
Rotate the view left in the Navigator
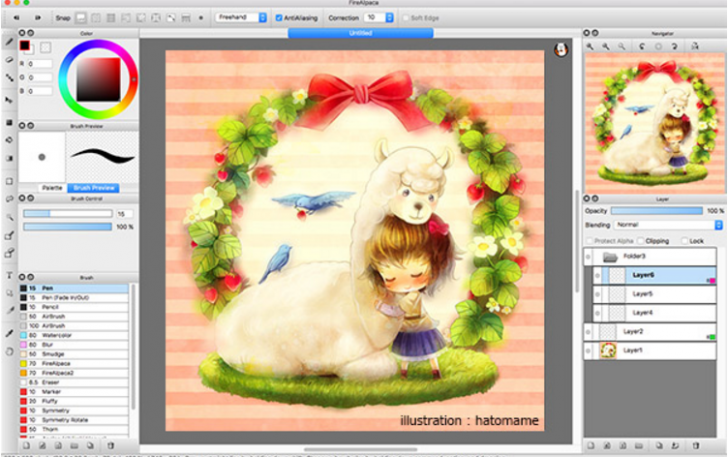coord(642,46)
